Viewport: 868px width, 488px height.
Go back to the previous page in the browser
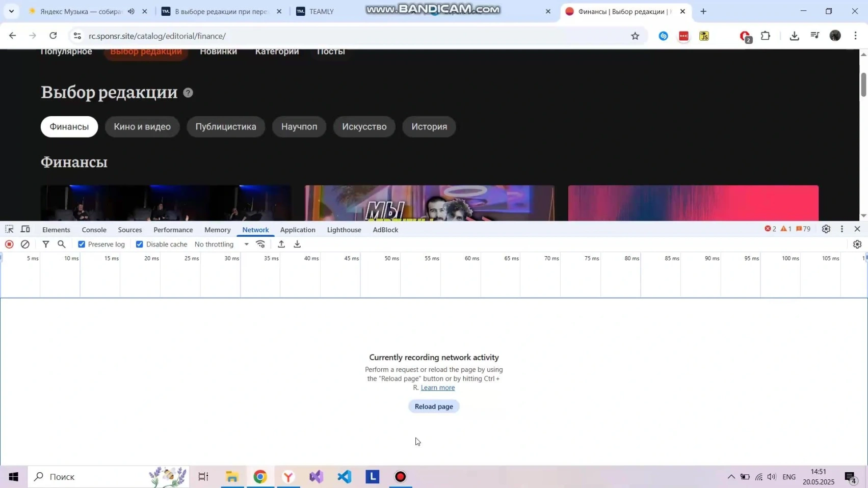coord(12,36)
